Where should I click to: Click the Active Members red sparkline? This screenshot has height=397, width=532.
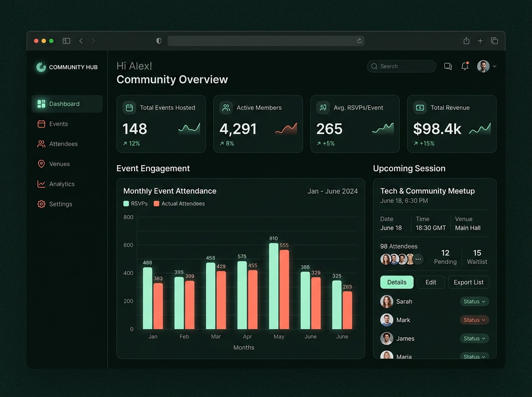[x=286, y=129]
